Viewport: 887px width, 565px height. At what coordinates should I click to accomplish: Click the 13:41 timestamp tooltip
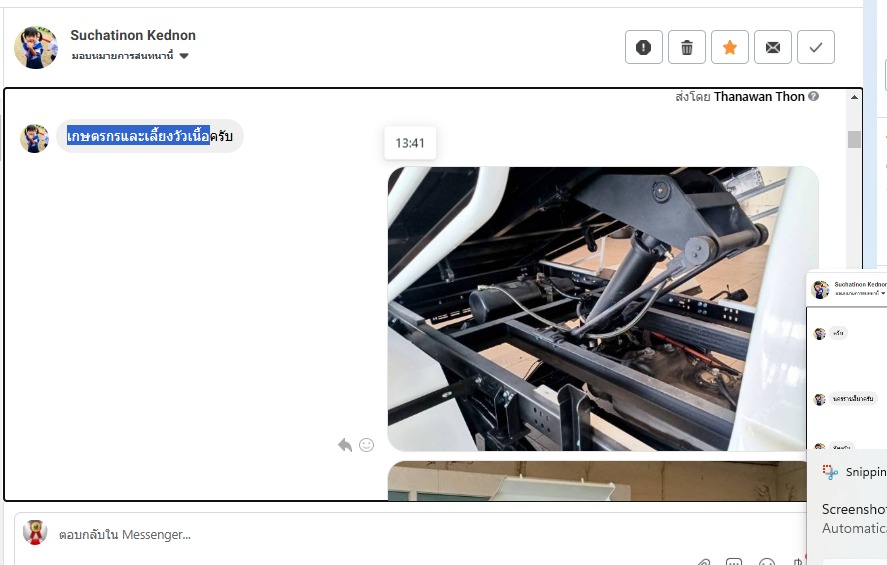(410, 143)
